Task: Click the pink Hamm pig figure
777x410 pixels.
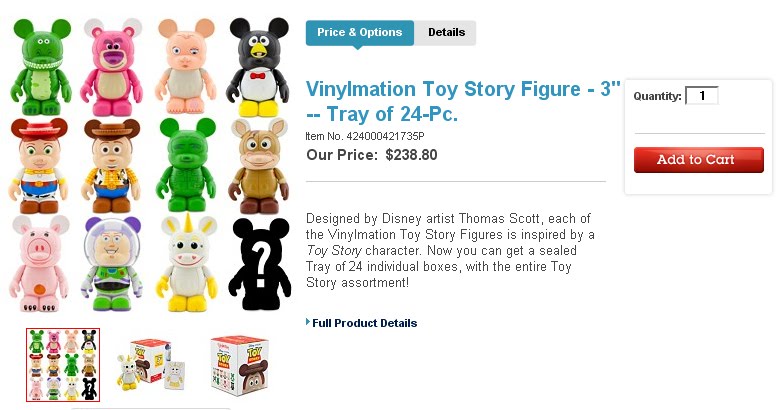Action: [40, 264]
